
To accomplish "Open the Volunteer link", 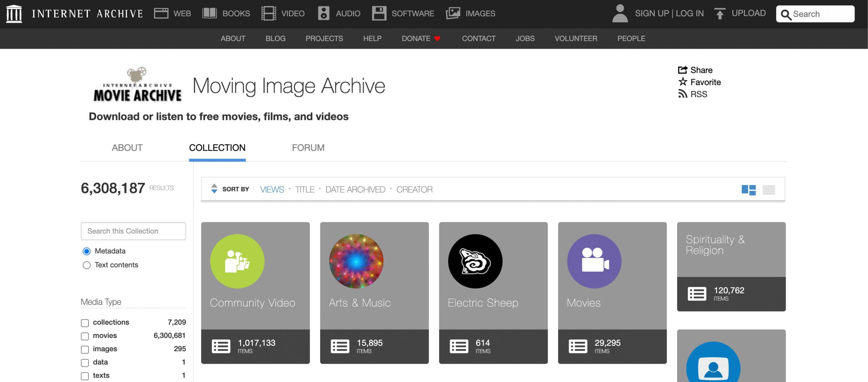I will (576, 38).
